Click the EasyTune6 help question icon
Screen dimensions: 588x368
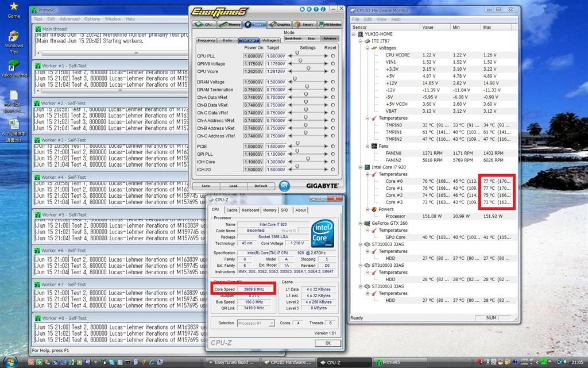tap(316, 9)
